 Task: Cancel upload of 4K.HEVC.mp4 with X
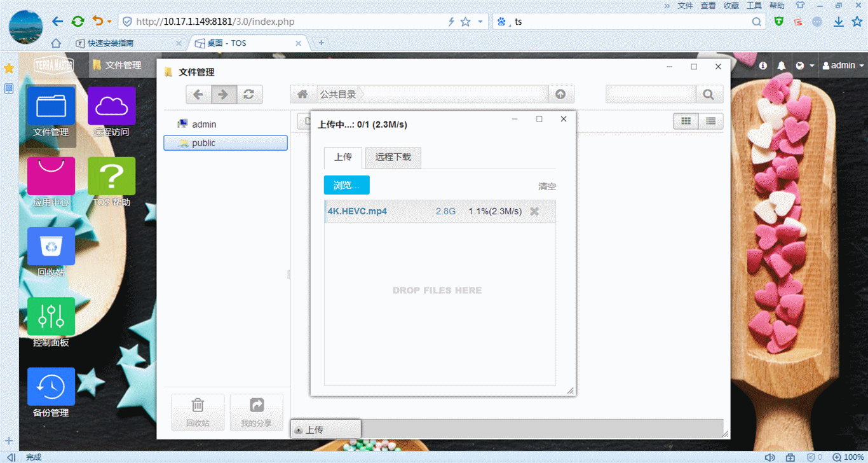click(x=534, y=211)
